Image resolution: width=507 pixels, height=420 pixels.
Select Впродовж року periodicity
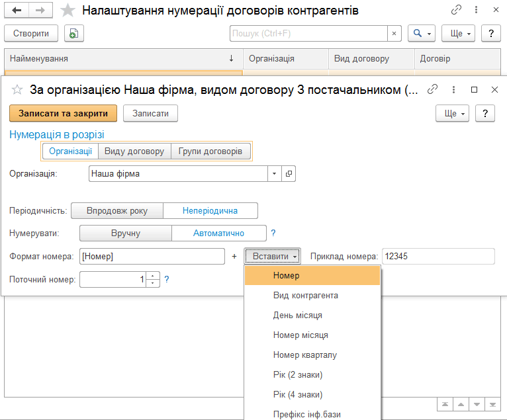(x=117, y=210)
